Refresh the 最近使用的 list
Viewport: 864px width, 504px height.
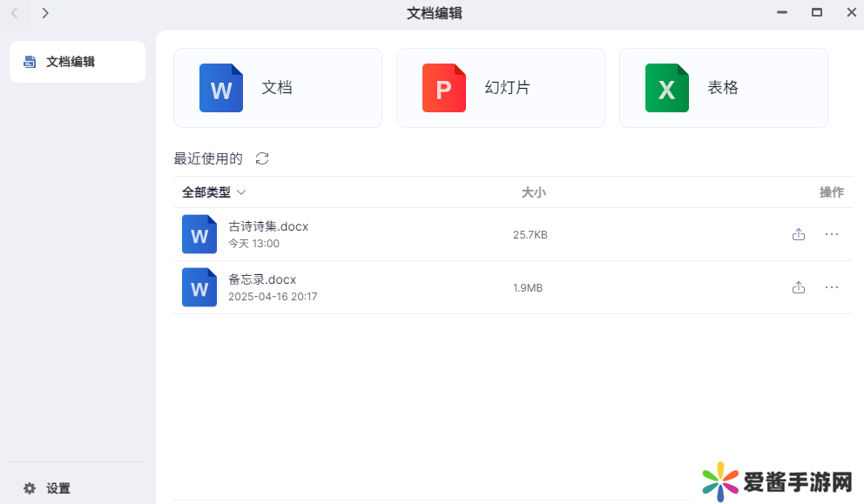tap(262, 158)
